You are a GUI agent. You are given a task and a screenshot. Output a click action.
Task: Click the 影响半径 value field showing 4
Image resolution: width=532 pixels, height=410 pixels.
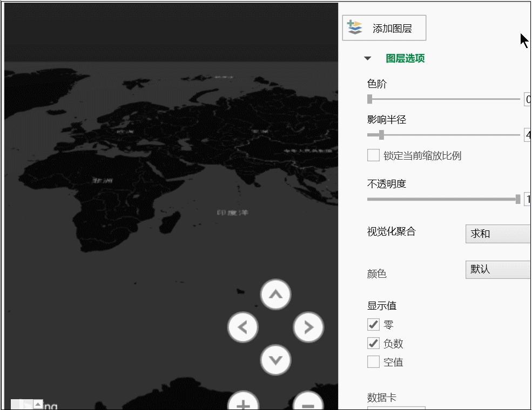[x=527, y=135]
